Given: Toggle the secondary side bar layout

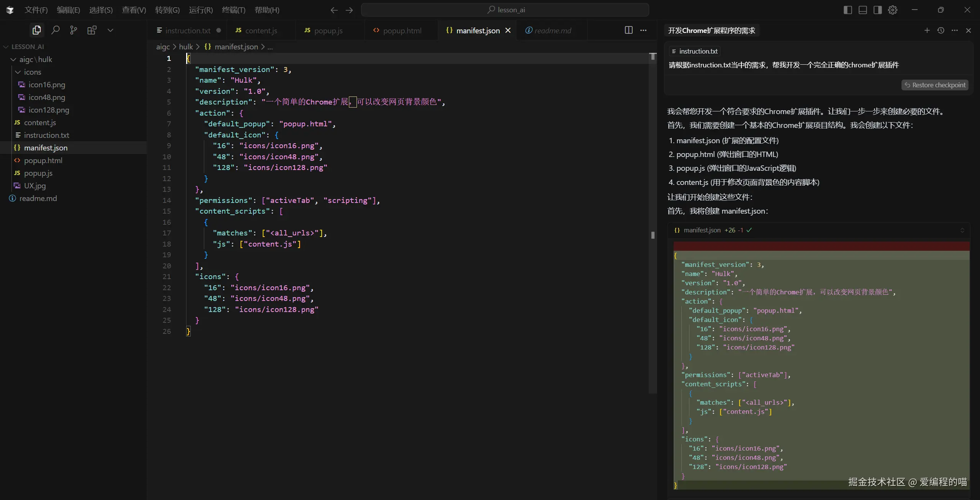Looking at the screenshot, I should [x=878, y=10].
